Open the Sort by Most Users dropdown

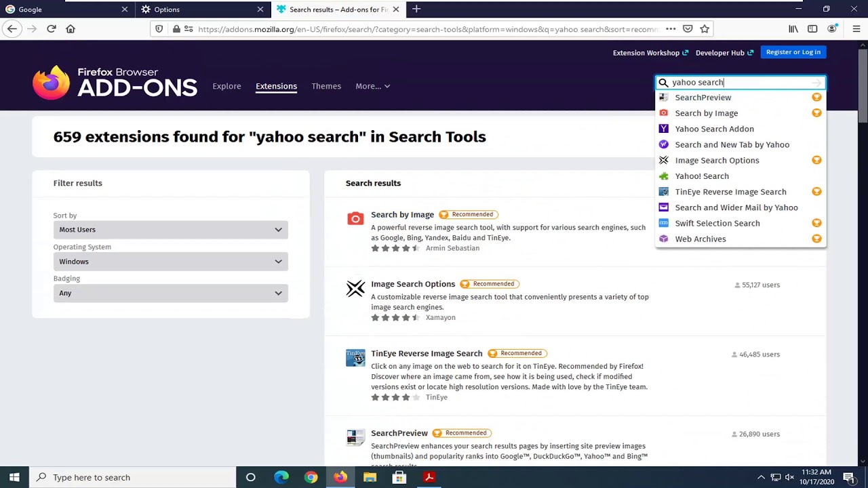point(170,230)
